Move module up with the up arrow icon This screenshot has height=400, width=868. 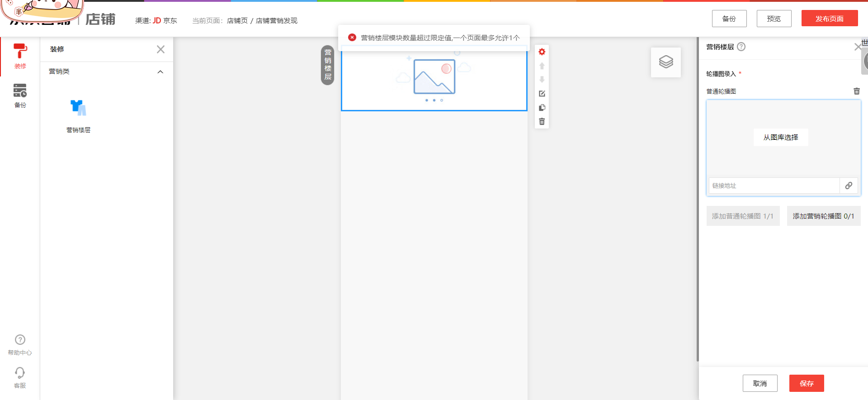pos(542,66)
